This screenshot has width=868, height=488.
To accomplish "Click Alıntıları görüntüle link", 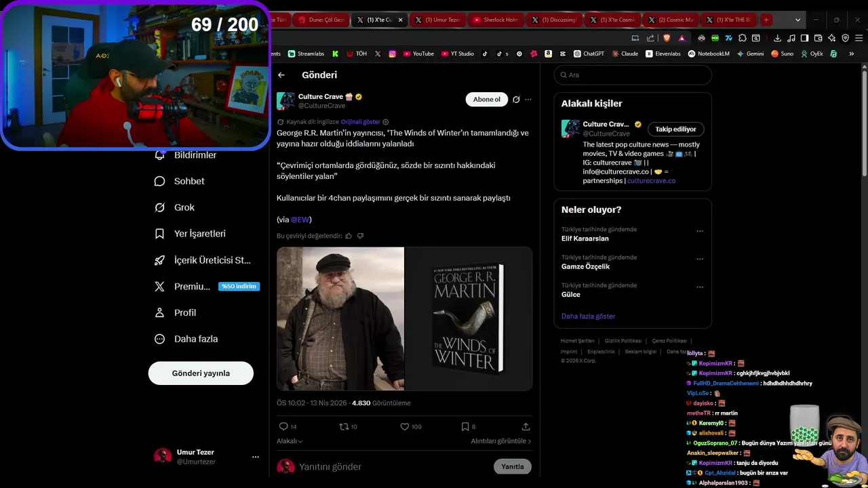I will (501, 441).
